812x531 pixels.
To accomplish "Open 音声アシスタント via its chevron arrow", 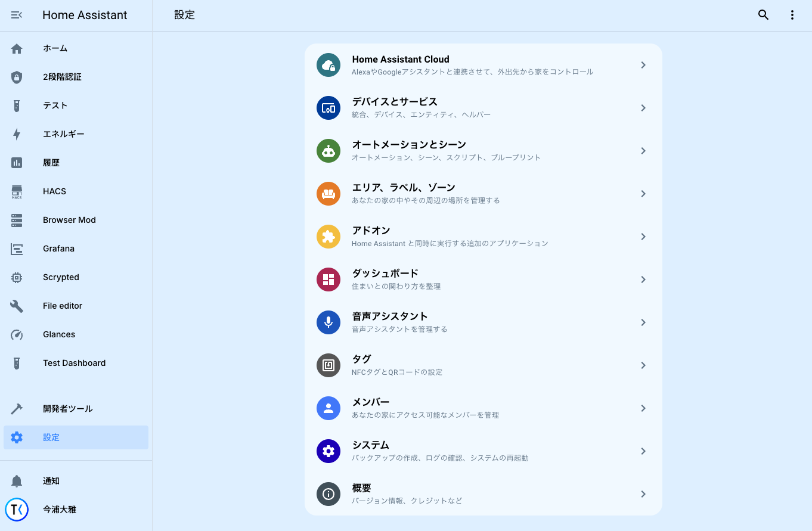I will coord(643,322).
